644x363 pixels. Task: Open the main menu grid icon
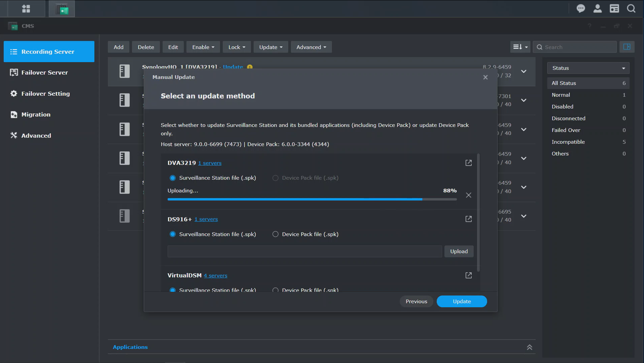point(26,9)
